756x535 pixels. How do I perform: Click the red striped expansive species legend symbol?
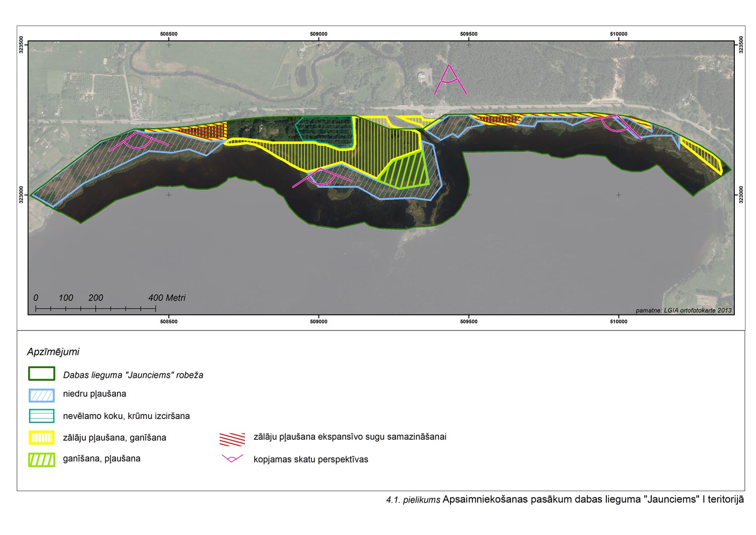[x=232, y=438]
